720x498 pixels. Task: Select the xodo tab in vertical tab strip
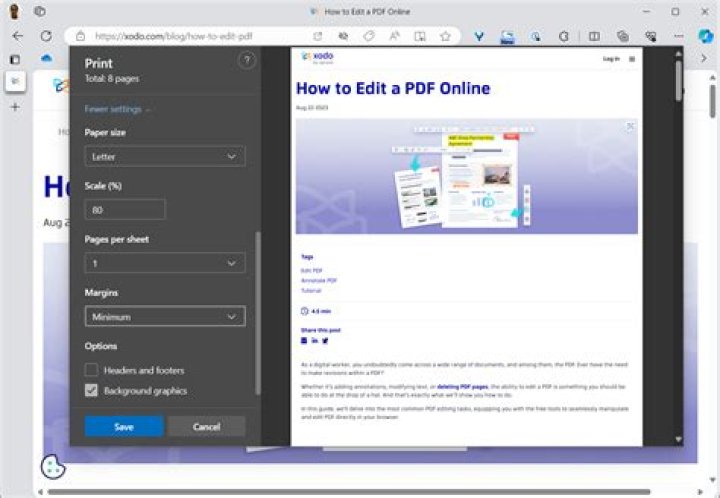(15, 82)
